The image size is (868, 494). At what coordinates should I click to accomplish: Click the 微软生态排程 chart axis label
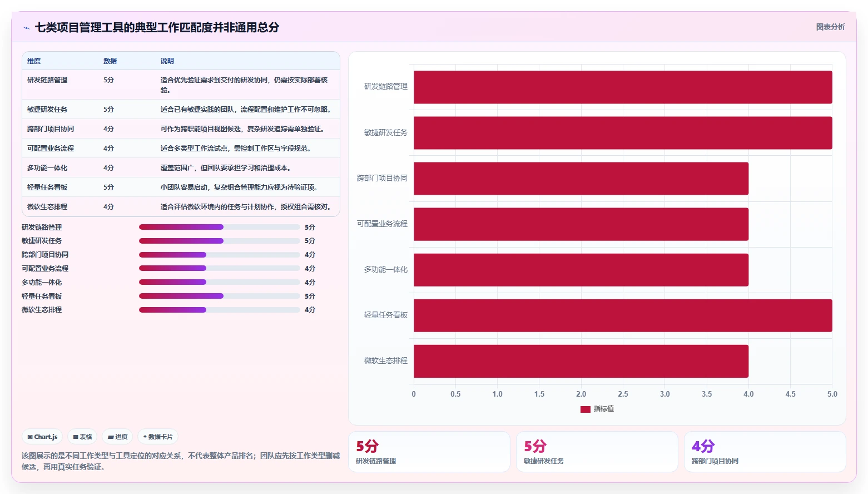386,361
